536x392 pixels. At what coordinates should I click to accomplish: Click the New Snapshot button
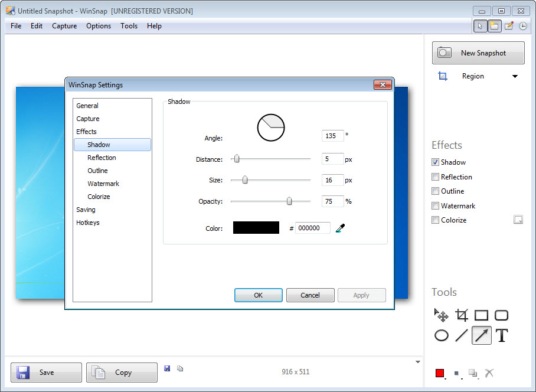coord(478,53)
